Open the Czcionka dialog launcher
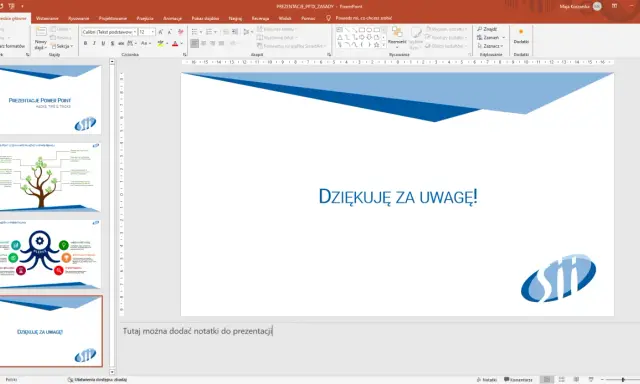Viewport: 640px width, 384px height. click(x=184, y=54)
